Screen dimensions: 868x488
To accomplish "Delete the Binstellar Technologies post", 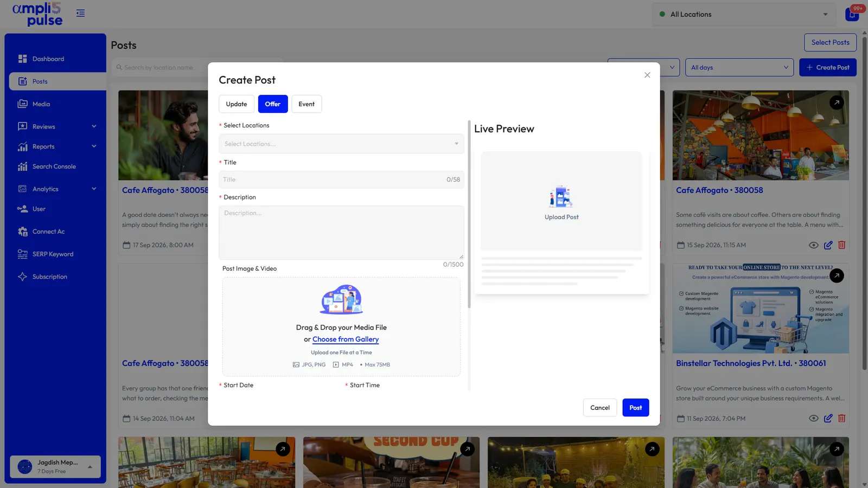I will [x=842, y=418].
